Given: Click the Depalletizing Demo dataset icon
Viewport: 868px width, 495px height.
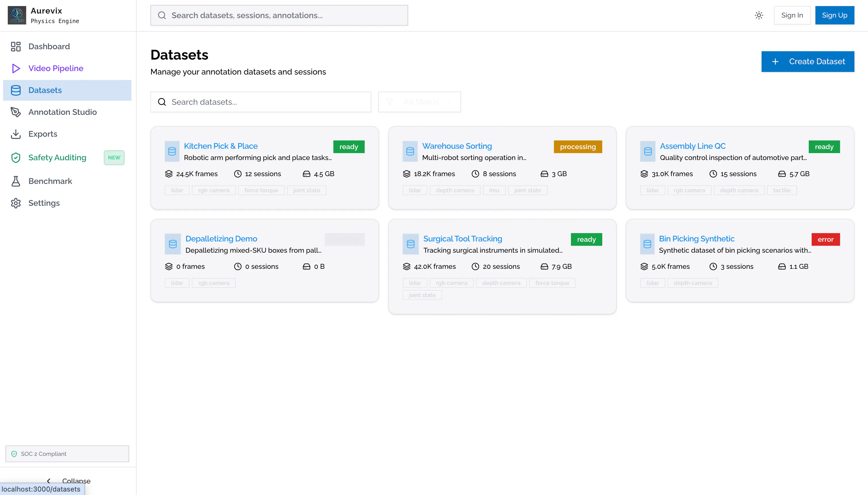Looking at the screenshot, I should [x=173, y=244].
